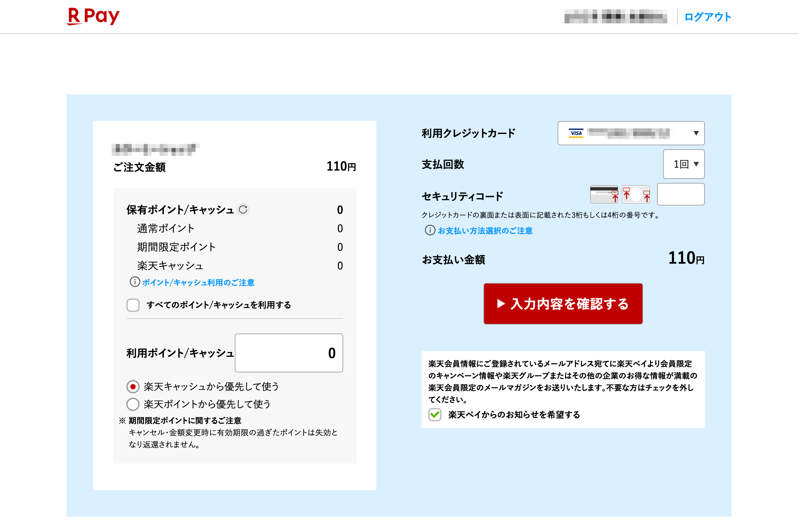Click info icon beside payment method notice
Image resolution: width=798 pixels, height=532 pixels.
point(430,230)
